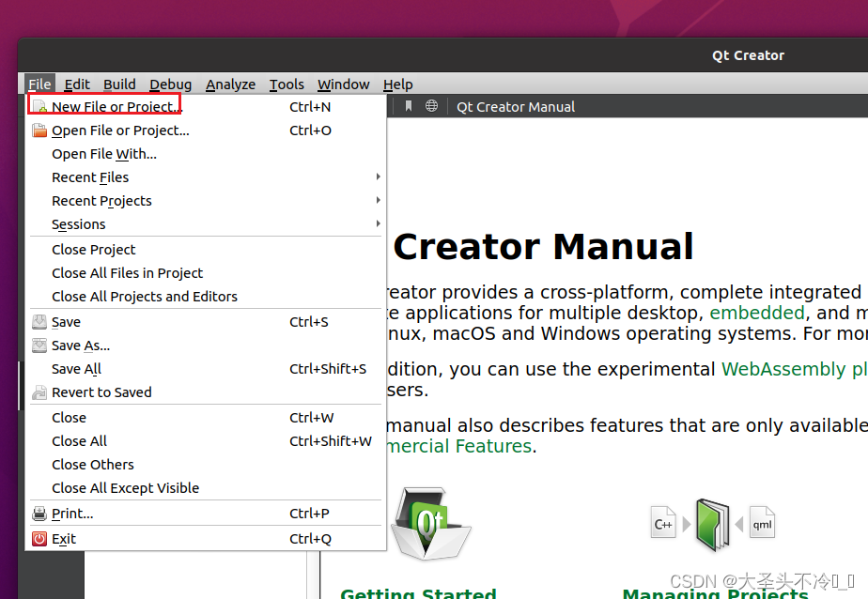Choose Close Project

(x=206, y=250)
